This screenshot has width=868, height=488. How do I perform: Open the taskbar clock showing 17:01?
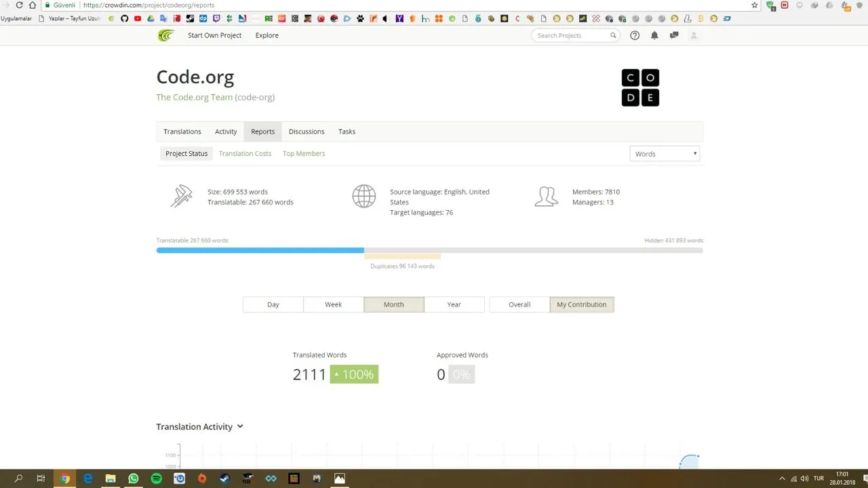click(x=842, y=479)
